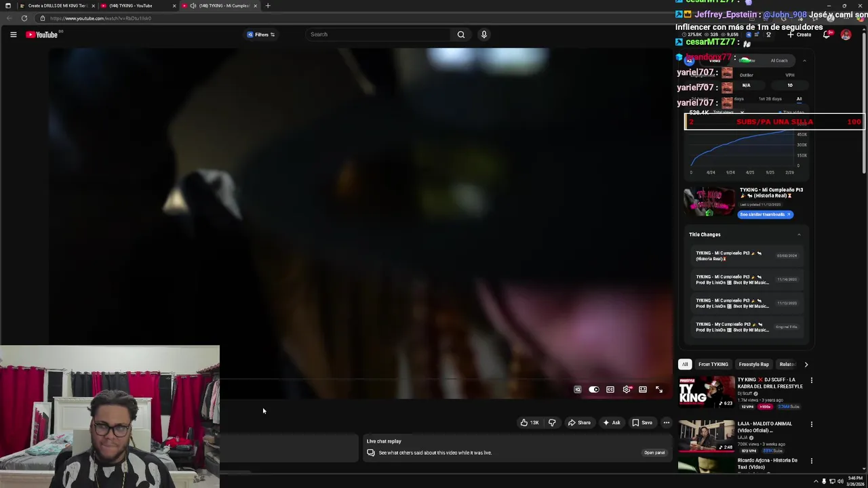This screenshot has height=488, width=868.
Task: Open player settings gear
Action: click(x=627, y=390)
